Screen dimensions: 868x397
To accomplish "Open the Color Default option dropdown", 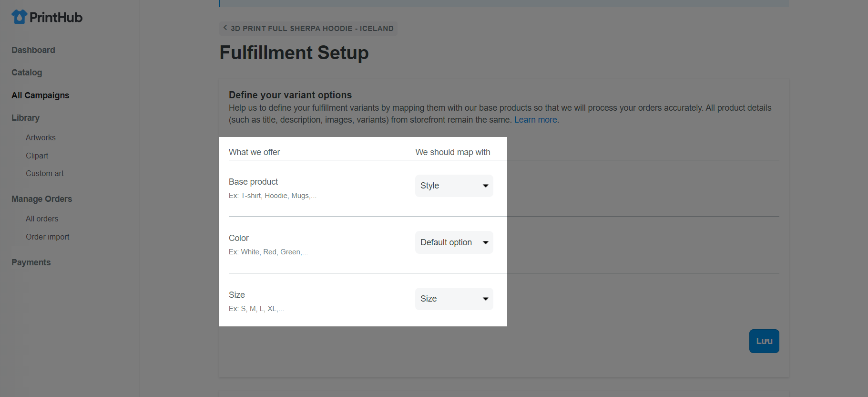I will [454, 242].
